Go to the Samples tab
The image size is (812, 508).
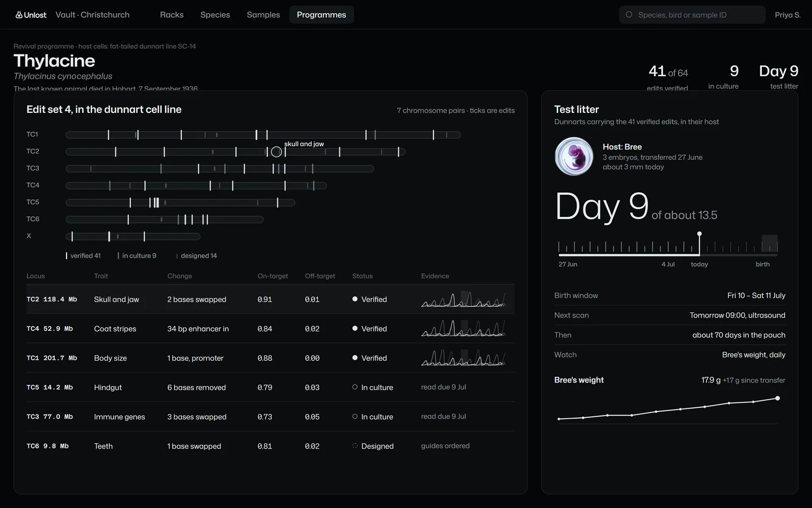coord(263,15)
